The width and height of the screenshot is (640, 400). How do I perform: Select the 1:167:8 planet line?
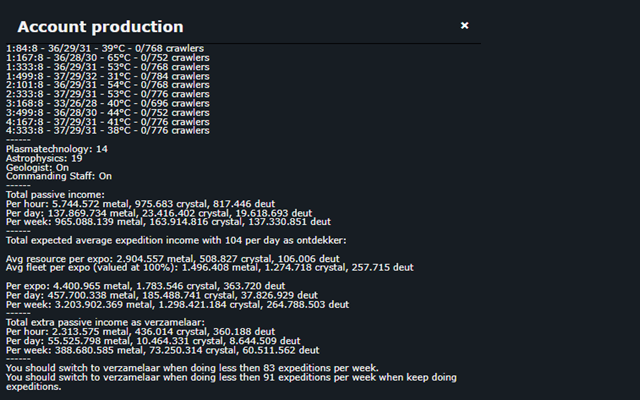(x=108, y=58)
